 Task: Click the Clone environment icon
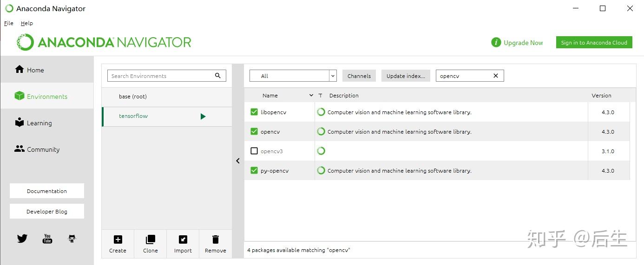click(150, 239)
